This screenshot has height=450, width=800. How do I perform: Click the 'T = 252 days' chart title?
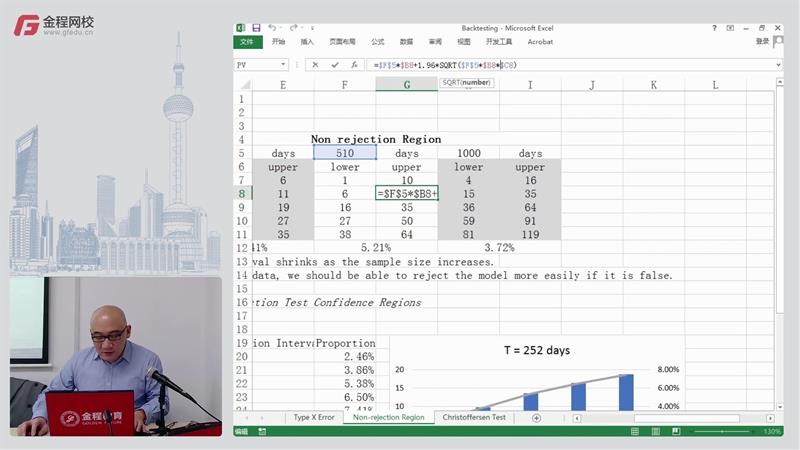coord(537,351)
